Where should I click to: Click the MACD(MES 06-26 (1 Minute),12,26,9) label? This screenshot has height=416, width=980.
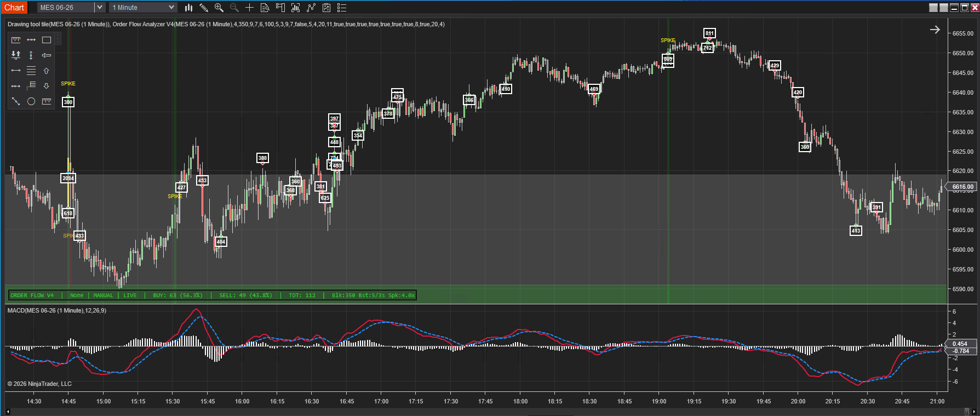coord(57,310)
